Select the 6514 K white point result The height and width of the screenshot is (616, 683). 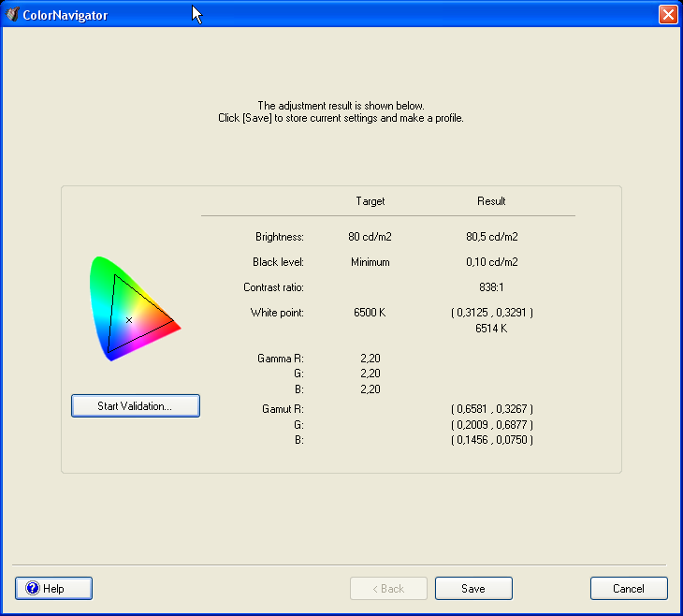point(491,329)
